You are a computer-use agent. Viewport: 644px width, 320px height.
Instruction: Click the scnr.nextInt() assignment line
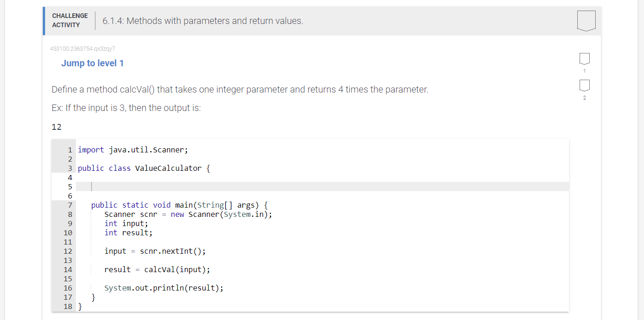pos(155,251)
